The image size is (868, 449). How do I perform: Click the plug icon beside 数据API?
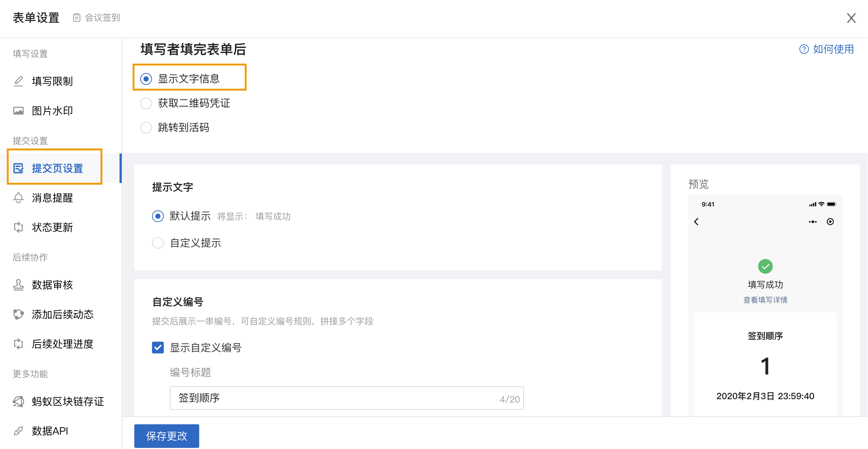18,431
